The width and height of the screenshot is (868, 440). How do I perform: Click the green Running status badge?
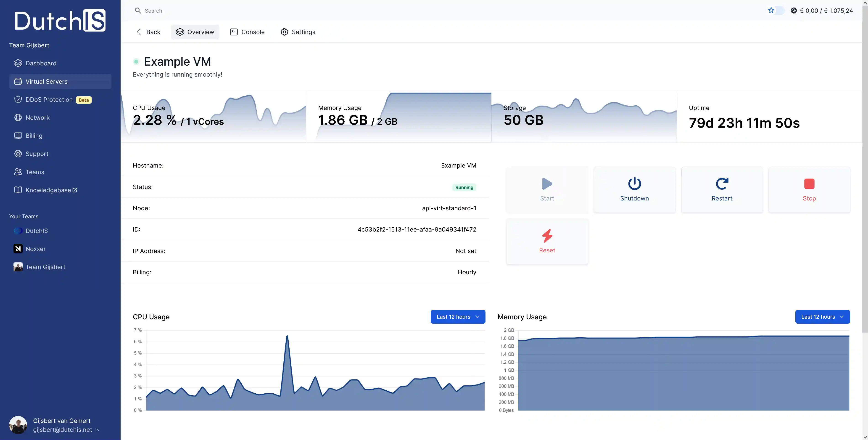pyautogui.click(x=464, y=187)
